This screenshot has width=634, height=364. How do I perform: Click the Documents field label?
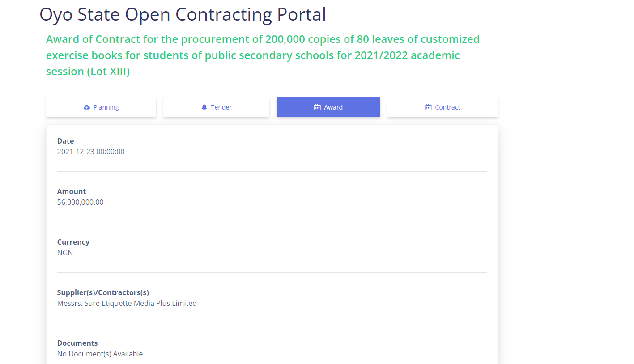click(77, 343)
